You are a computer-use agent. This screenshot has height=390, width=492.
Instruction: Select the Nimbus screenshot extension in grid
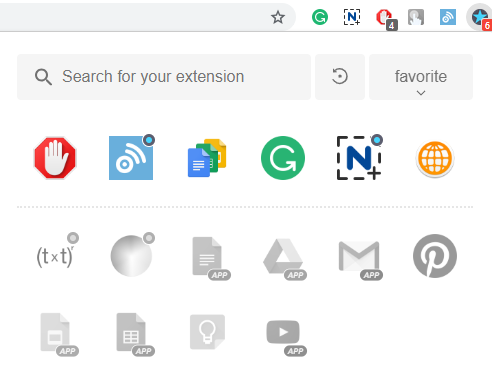tap(359, 158)
